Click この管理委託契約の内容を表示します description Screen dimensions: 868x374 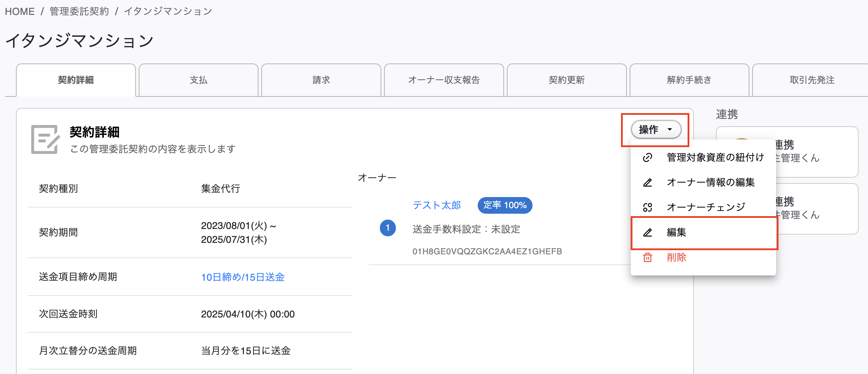pos(153,149)
